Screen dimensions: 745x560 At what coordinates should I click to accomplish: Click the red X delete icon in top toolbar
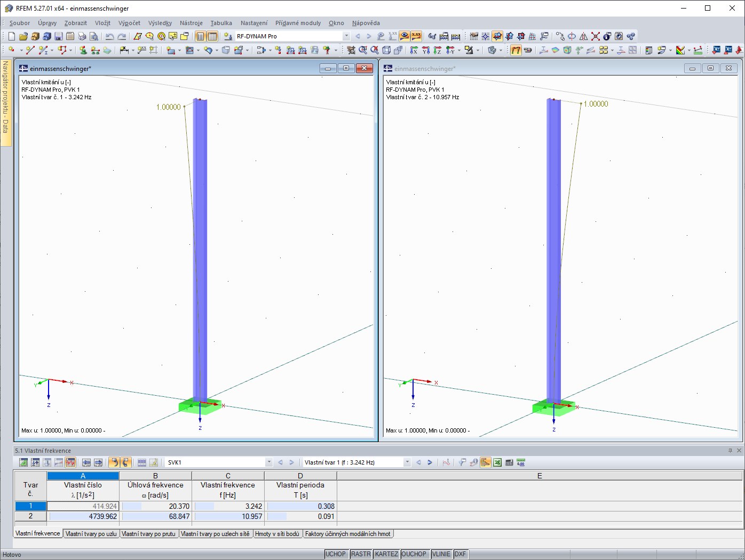coord(596,36)
